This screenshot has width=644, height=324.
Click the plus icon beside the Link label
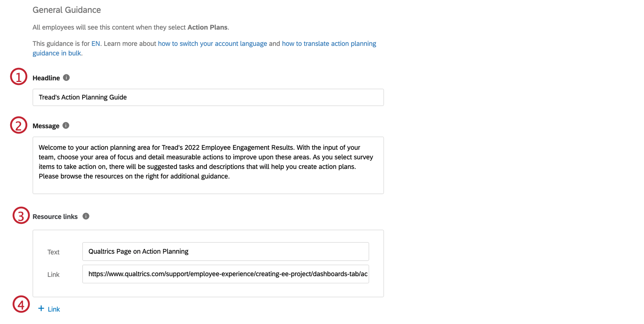[41, 308]
